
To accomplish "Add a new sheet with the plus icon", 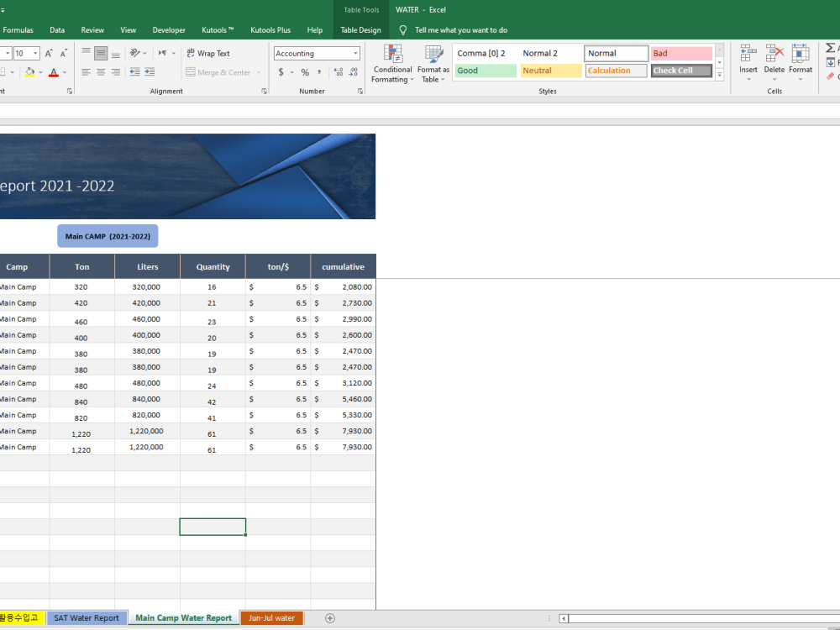I will point(330,618).
